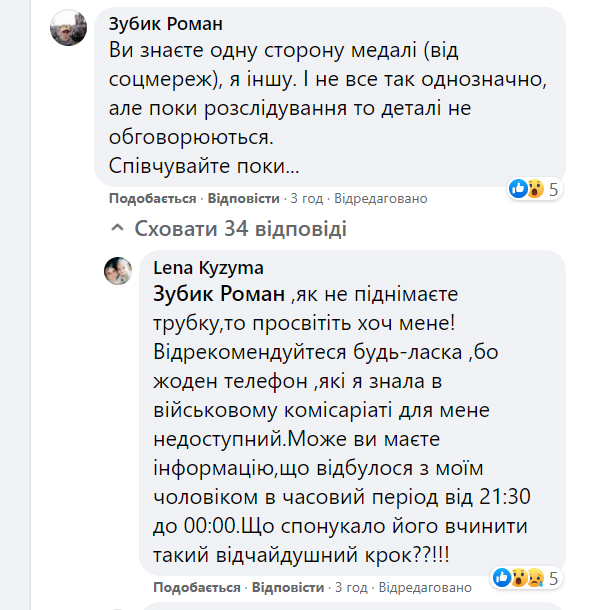600x610 pixels.
Task: Click the Like reaction icon on Зубик Роман's comment
Action: pos(518,188)
